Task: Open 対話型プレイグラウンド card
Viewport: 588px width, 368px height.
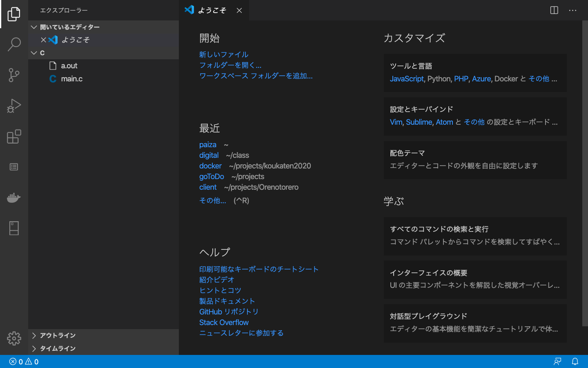Action: pos(475,323)
